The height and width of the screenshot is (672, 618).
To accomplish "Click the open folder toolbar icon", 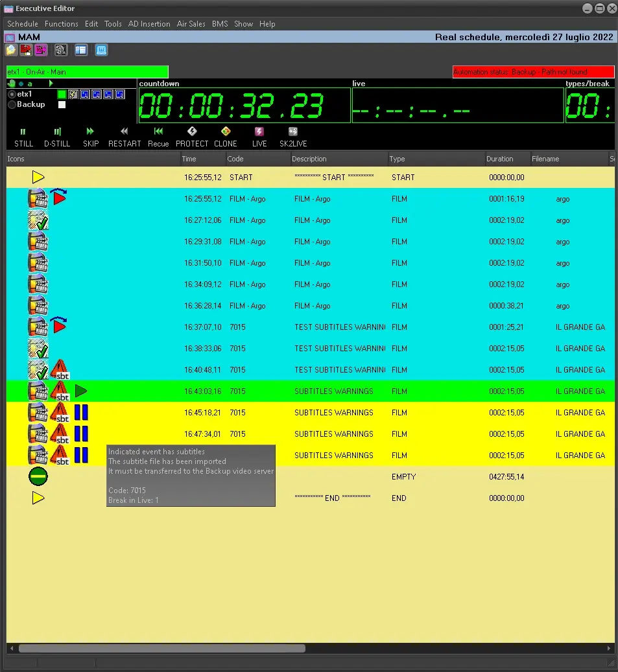I will click(12, 50).
